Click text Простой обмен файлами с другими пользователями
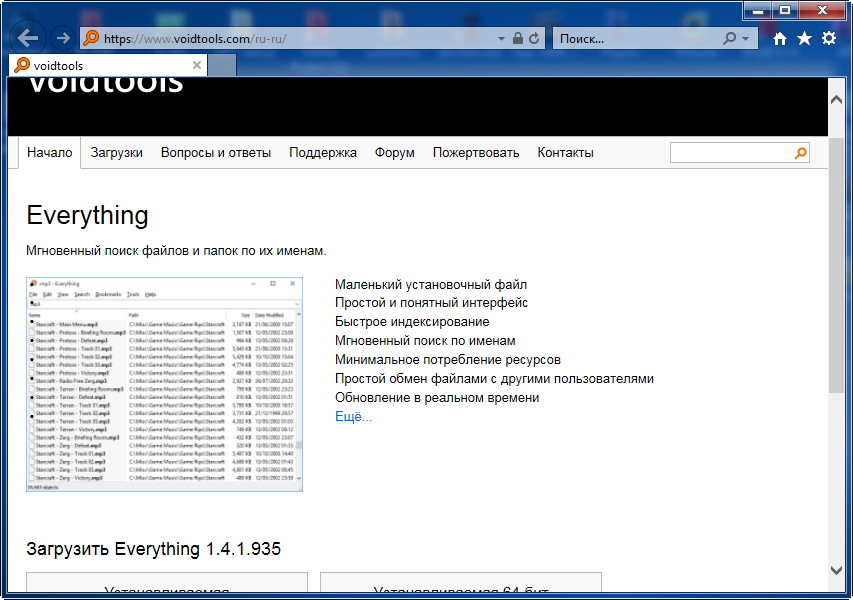 (x=495, y=379)
